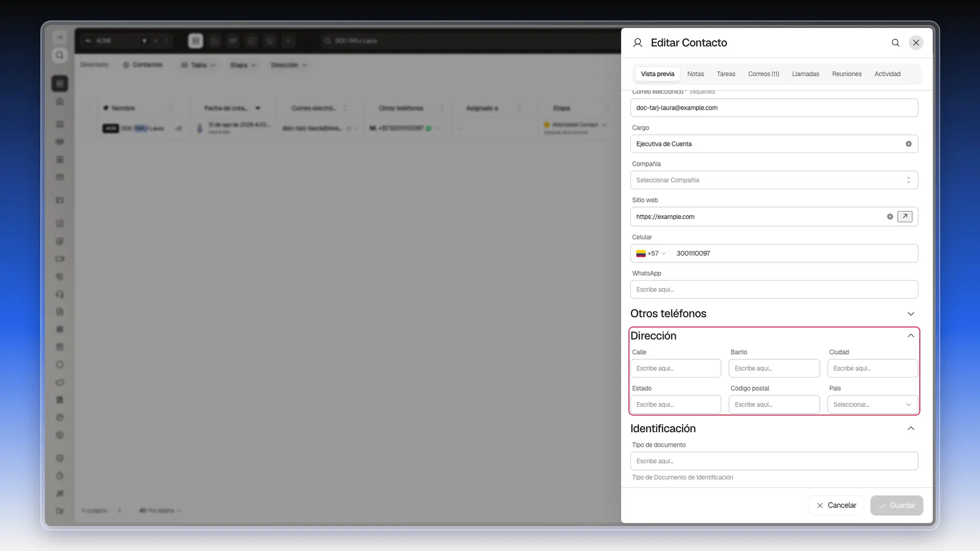Screen dimensions: 980x551
Task: Clear the Cargo field with the x icon
Action: click(x=909, y=144)
